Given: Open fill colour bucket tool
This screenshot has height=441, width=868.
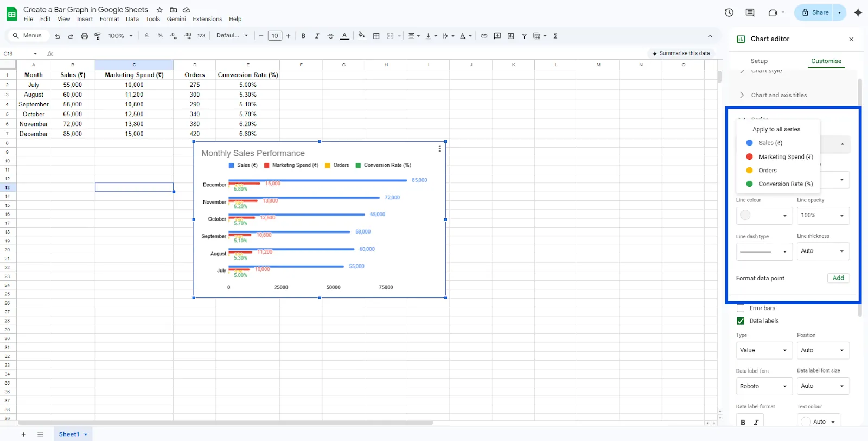Looking at the screenshot, I should coord(361,36).
